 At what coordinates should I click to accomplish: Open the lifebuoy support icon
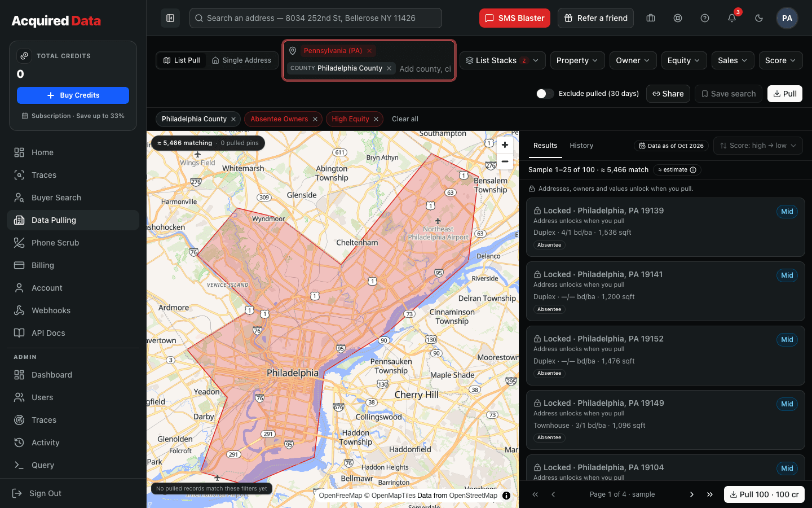pyautogui.click(x=678, y=18)
